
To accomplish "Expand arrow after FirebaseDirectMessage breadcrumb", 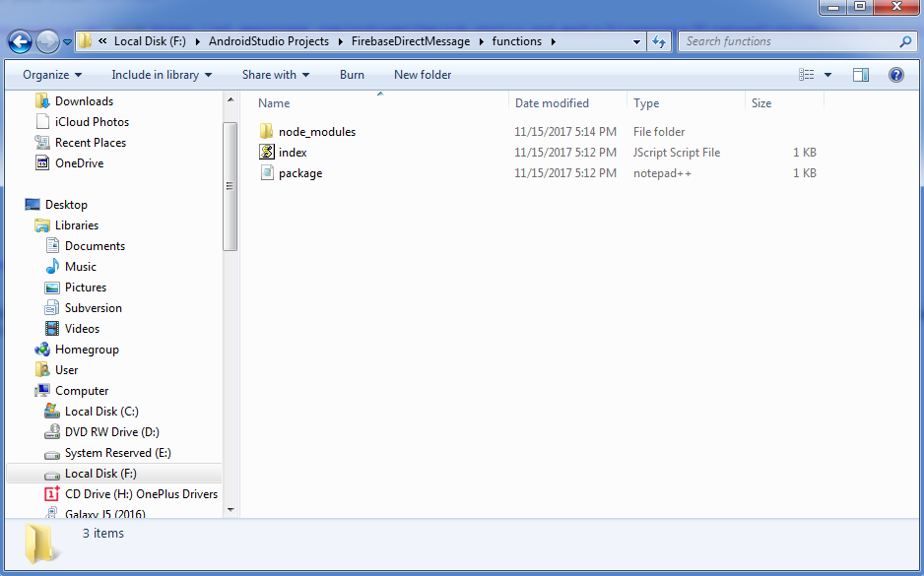I will 482,41.
